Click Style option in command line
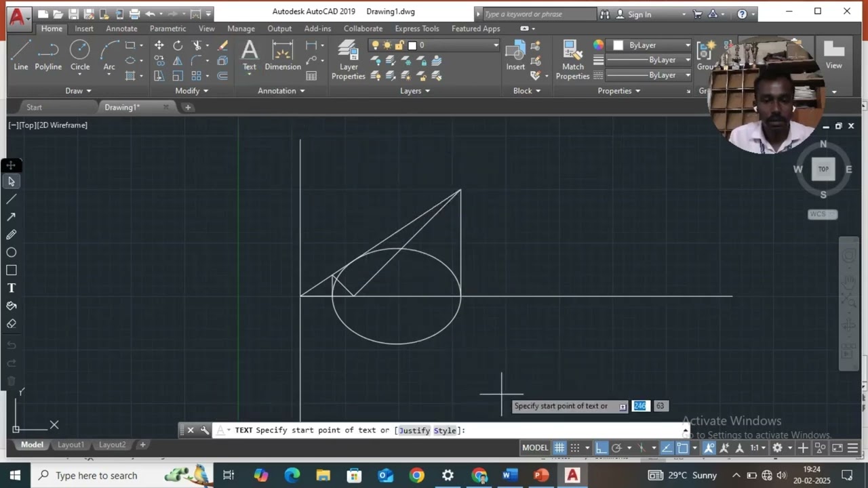Screen dimensions: 868x488 click(445, 430)
